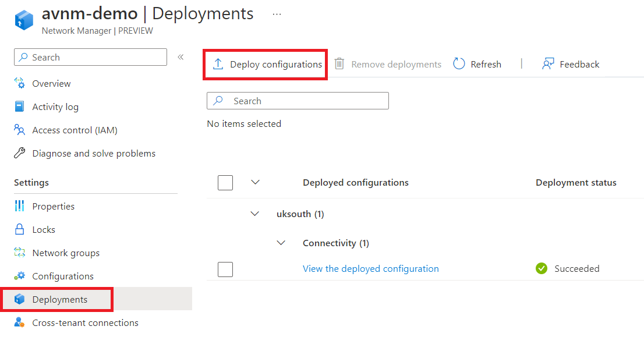Navigate to Configurations
This screenshot has height=344, width=644.
pyautogui.click(x=63, y=276)
